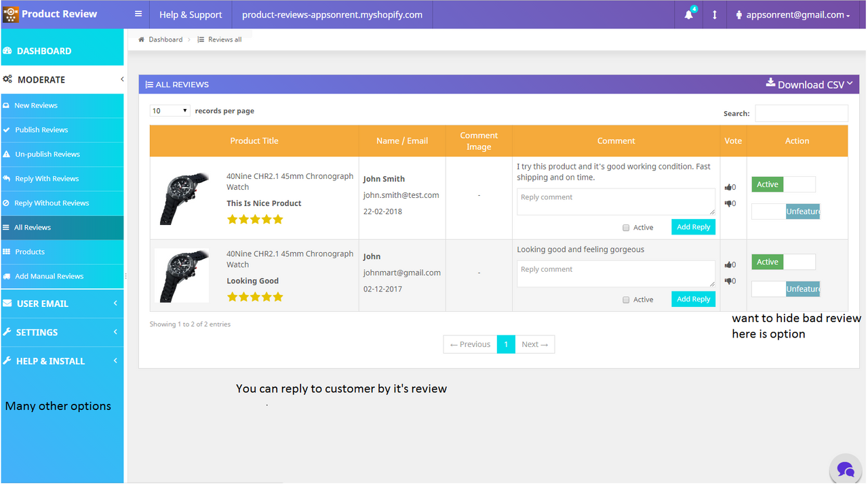Click the User Email envelope icon
This screenshot has width=868, height=488.
[7, 304]
